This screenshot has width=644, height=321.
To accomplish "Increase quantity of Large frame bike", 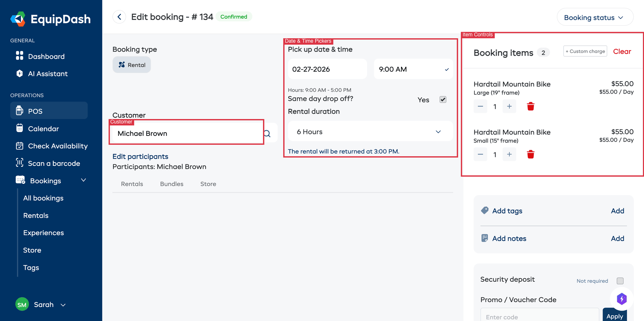I will coord(509,107).
